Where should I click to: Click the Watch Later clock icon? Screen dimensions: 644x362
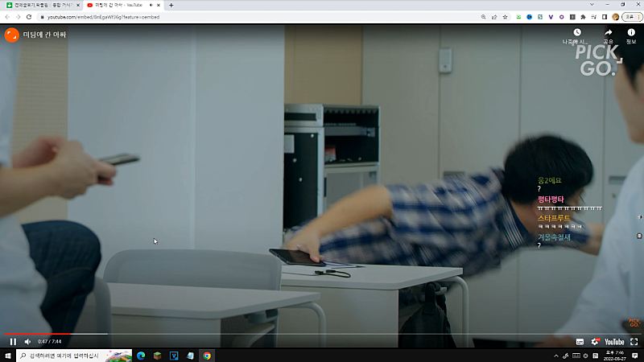(x=577, y=32)
